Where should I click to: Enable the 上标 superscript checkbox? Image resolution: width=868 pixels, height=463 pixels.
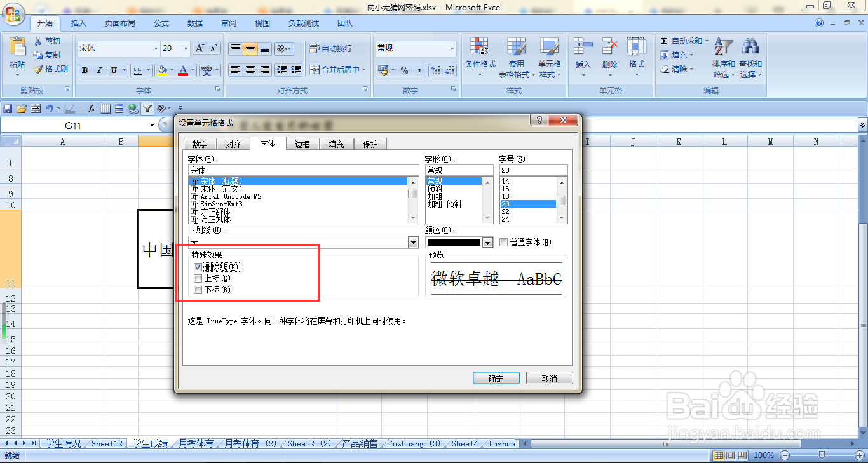click(198, 278)
